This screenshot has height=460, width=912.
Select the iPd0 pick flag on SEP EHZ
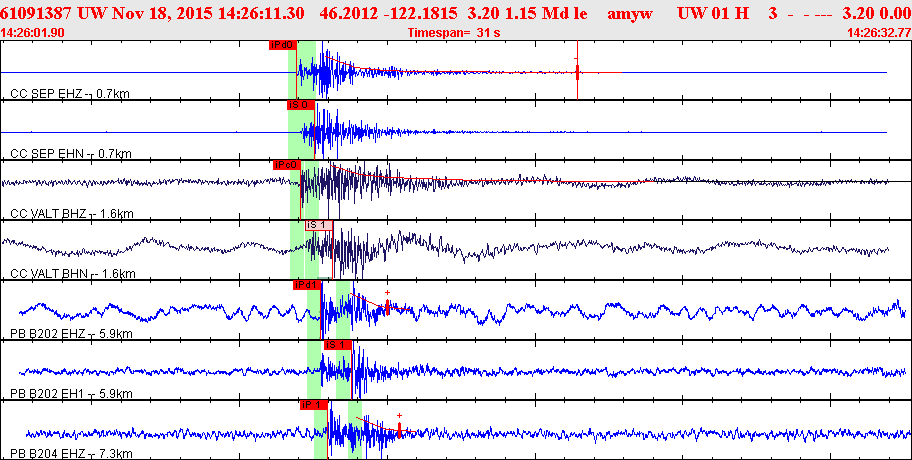tap(283, 45)
